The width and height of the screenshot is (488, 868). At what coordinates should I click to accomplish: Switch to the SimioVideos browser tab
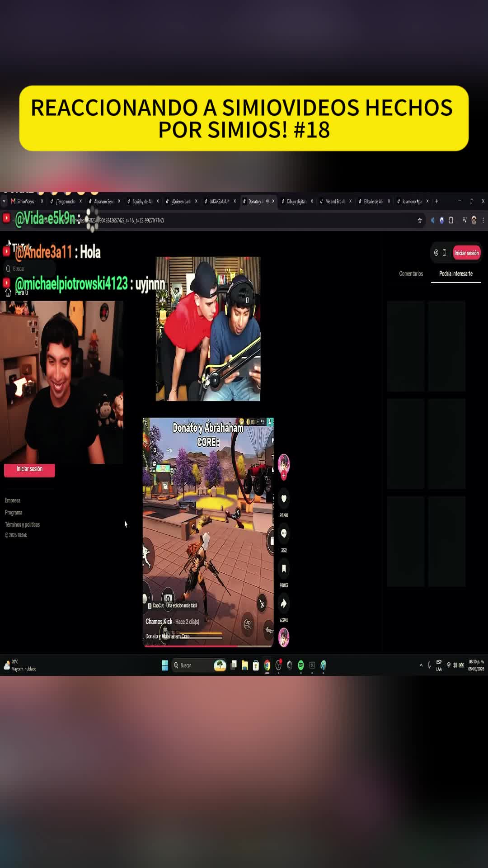click(x=26, y=201)
